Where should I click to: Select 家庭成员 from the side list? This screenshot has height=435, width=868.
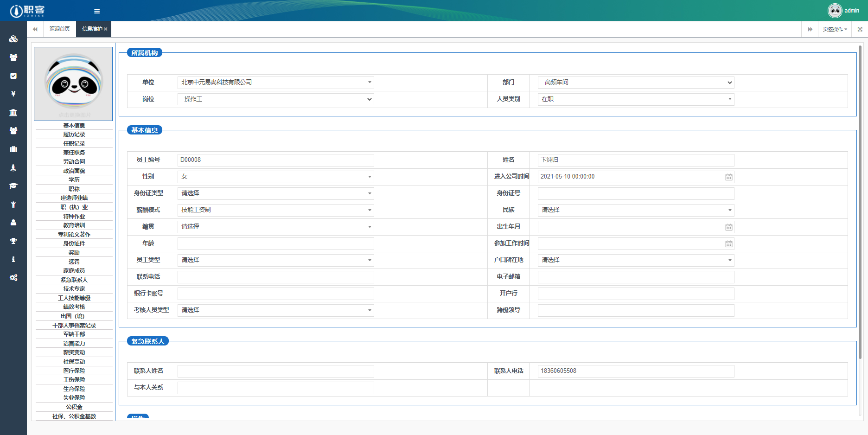pos(74,271)
